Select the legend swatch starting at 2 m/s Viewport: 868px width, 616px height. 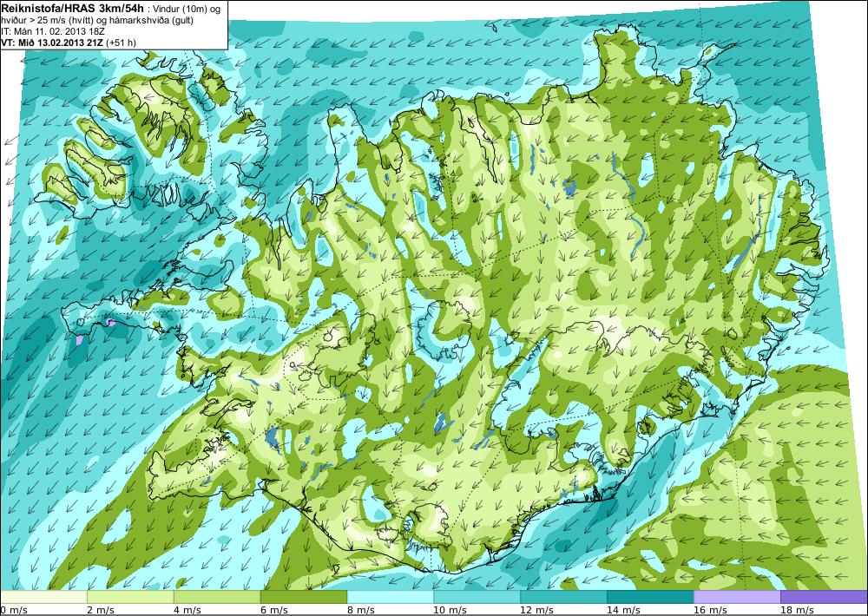(x=131, y=597)
